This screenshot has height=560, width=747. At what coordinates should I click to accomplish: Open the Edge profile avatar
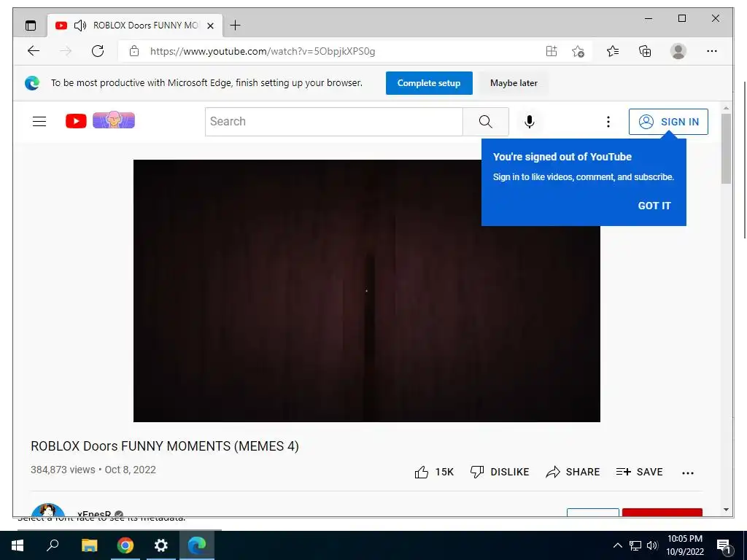(x=678, y=51)
